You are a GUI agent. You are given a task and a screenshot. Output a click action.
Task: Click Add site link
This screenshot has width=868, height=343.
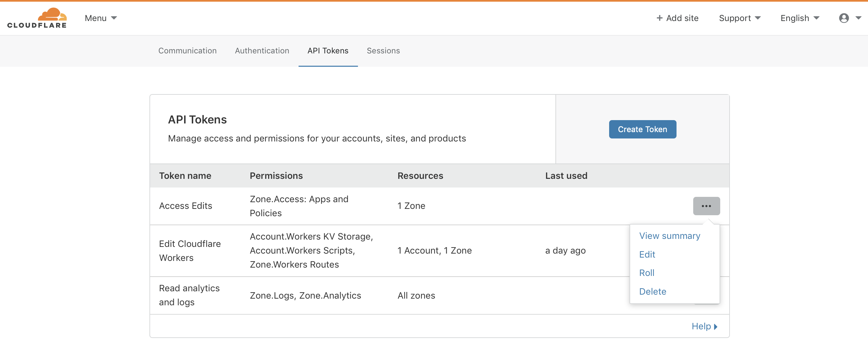[682, 18]
